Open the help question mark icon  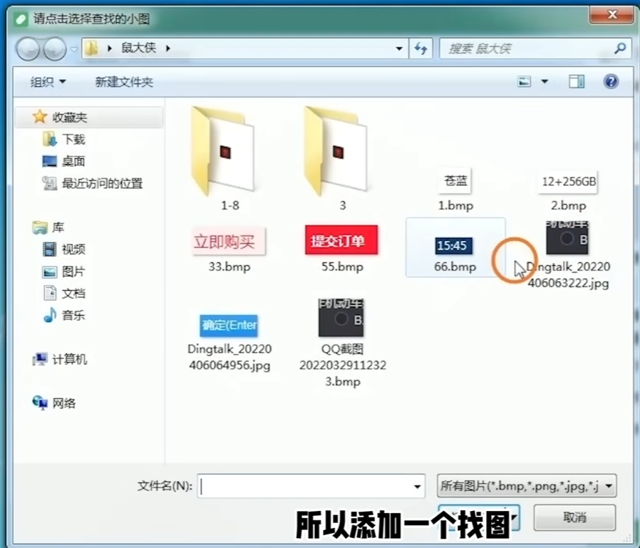tap(611, 81)
